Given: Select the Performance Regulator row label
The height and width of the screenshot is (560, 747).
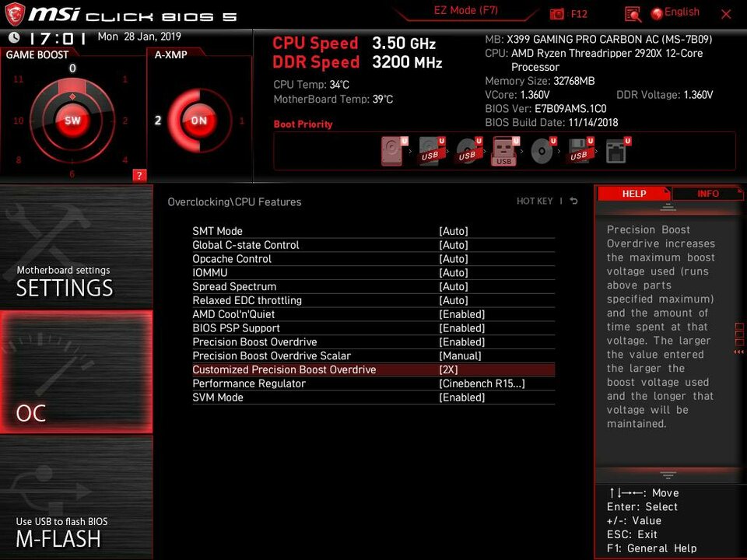Looking at the screenshot, I should 249,383.
